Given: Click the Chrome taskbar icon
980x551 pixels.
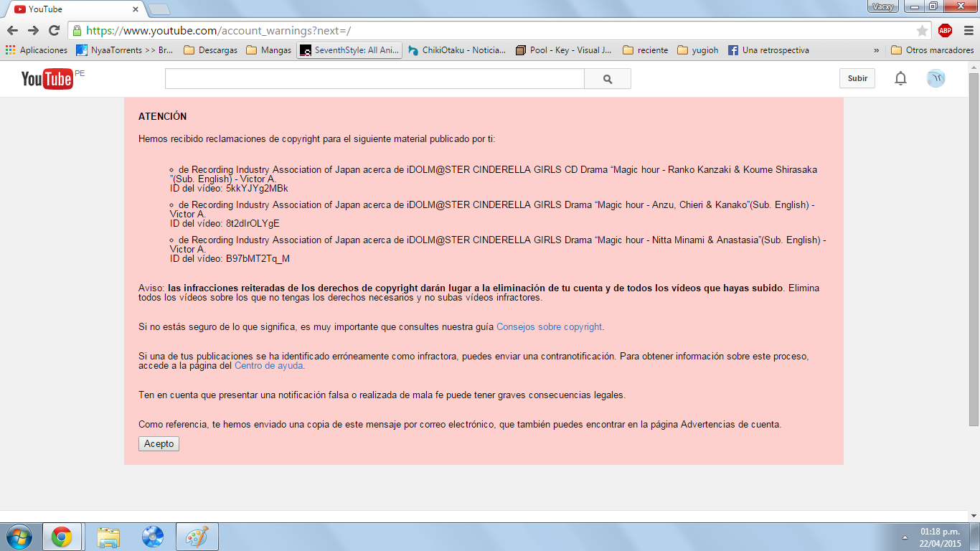Looking at the screenshot, I should coord(61,537).
